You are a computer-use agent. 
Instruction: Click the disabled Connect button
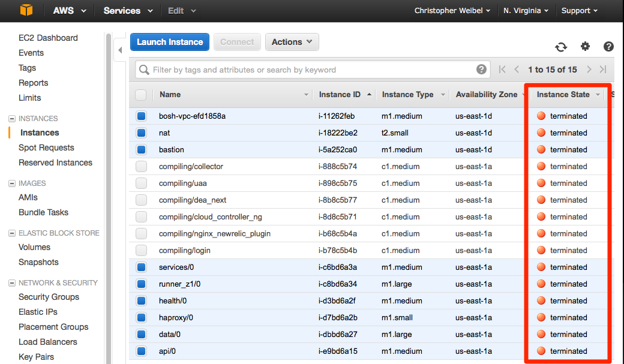click(x=237, y=42)
